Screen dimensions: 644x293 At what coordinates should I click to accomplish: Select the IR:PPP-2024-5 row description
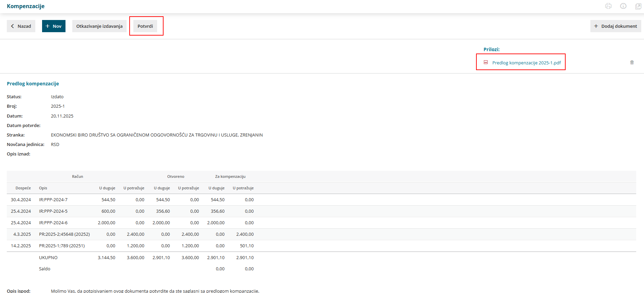[x=53, y=211]
